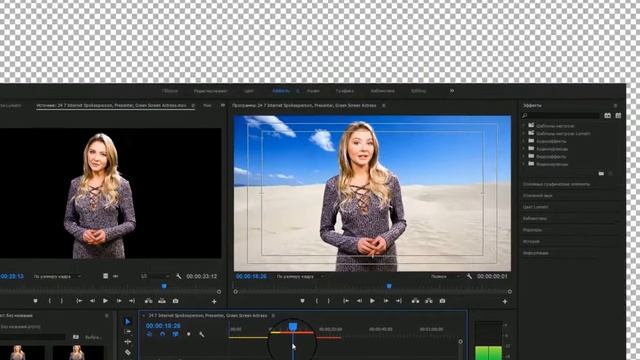Switch to the Редактирование workspace

[211, 91]
